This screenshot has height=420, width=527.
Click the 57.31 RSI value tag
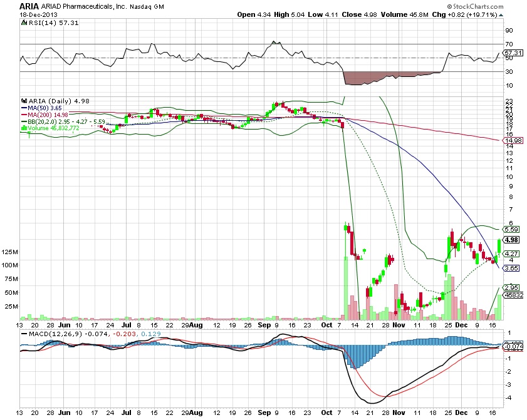[513, 53]
